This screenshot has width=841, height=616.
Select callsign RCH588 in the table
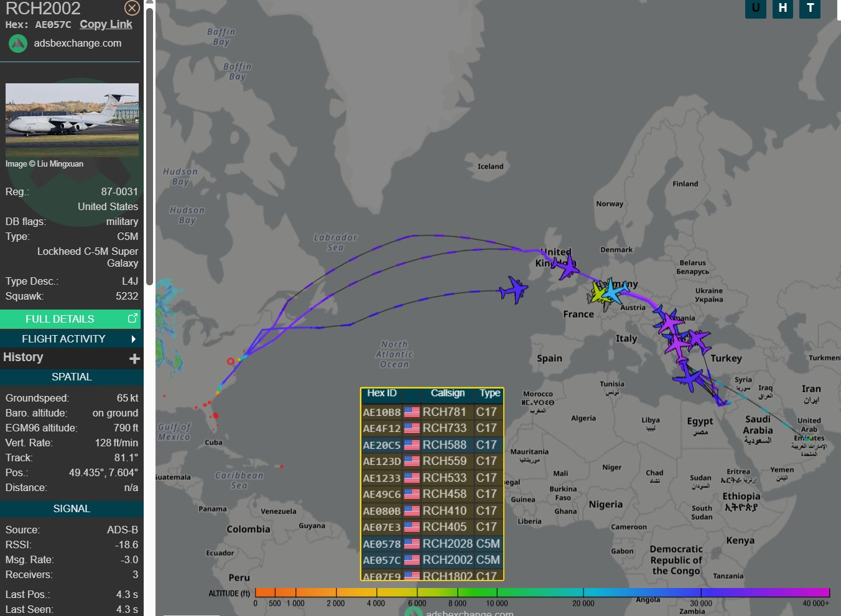444,445
